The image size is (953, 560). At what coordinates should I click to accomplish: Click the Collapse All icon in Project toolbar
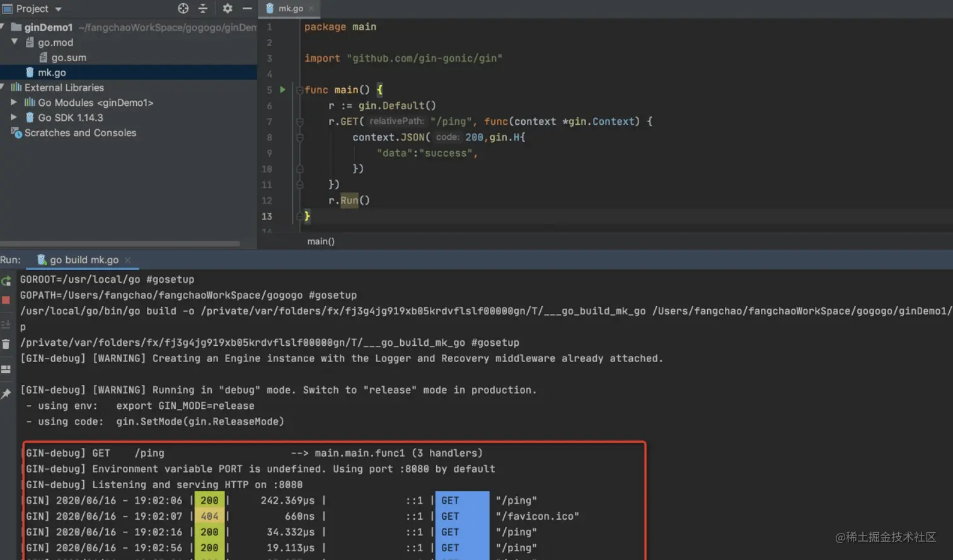[x=203, y=8]
